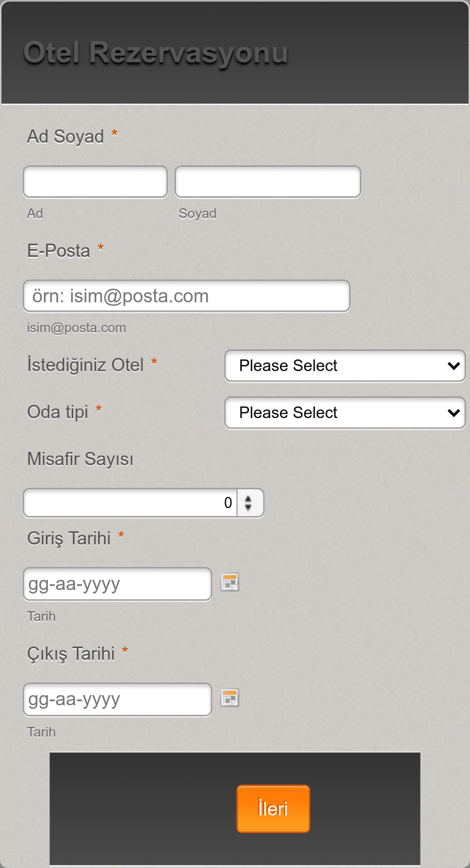Click the Misafir Sayısı label
Viewport: 470px width, 868px height.
(x=80, y=459)
